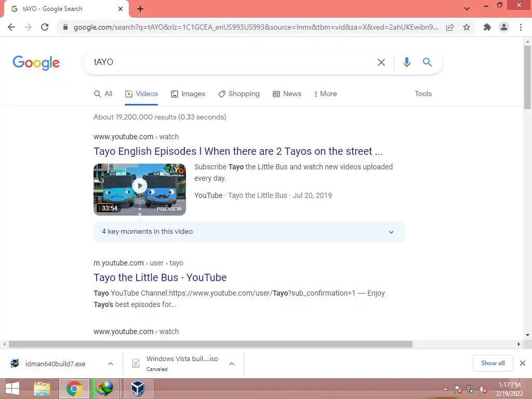Select the Videos tab
Screen dimensions: 532x399
click(141, 94)
